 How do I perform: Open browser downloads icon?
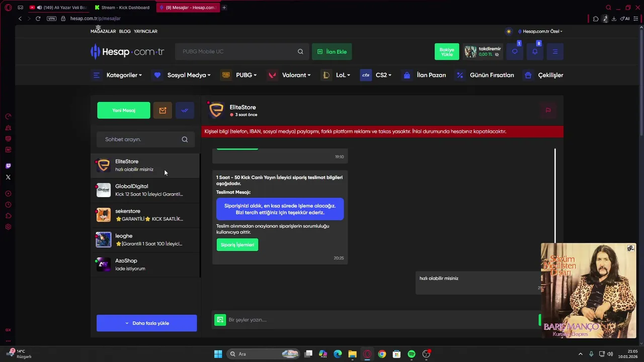[x=614, y=19]
